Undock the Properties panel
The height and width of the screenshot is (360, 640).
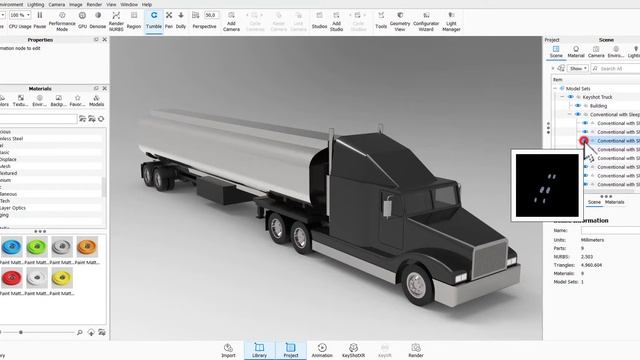(x=96, y=40)
